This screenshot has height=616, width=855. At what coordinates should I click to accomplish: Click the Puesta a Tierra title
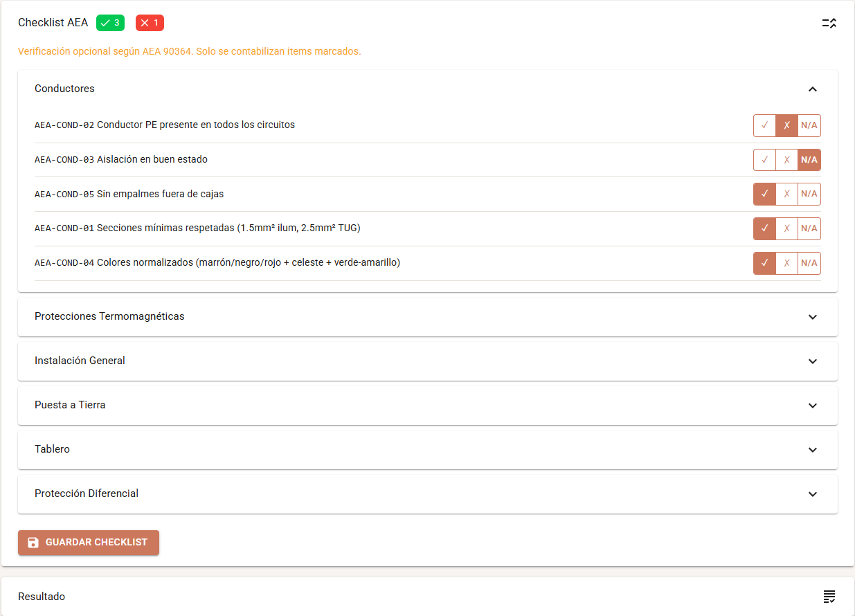70,405
